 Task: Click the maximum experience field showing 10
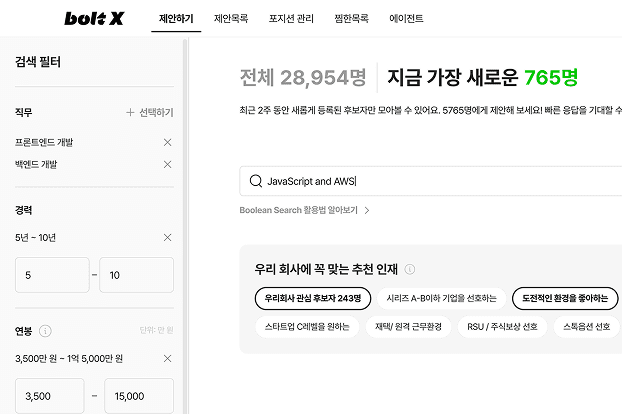pyautogui.click(x=136, y=275)
